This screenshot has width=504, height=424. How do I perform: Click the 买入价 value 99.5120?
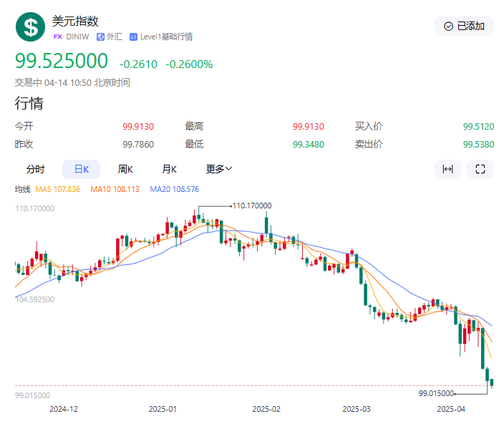[x=478, y=127]
